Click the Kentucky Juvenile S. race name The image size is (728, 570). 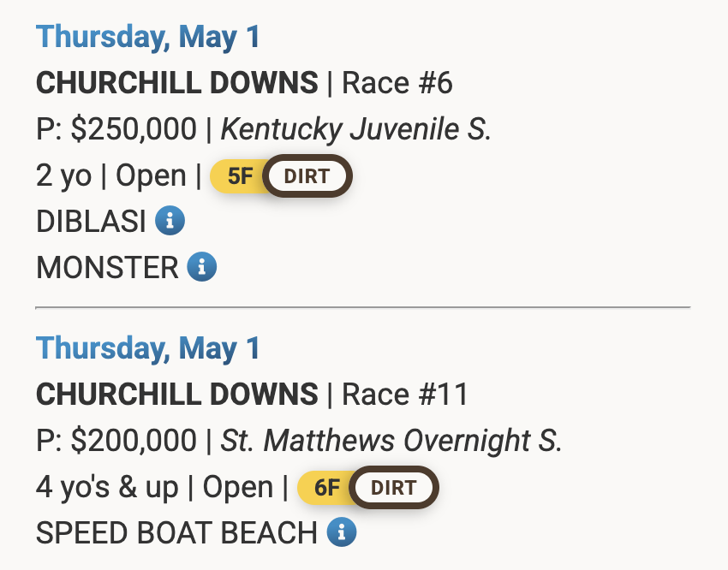[x=356, y=129]
